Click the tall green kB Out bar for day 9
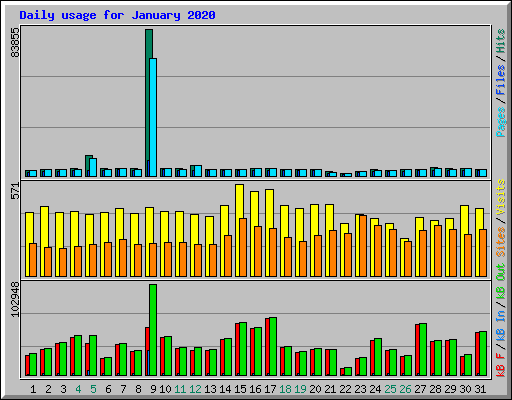512x400 pixels. click(153, 330)
